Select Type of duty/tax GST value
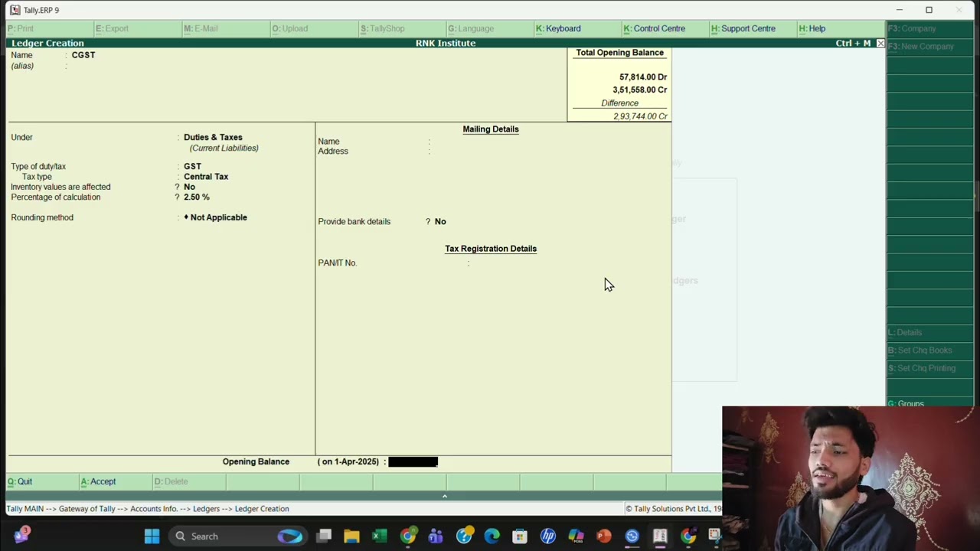The height and width of the screenshot is (551, 980). (192, 166)
